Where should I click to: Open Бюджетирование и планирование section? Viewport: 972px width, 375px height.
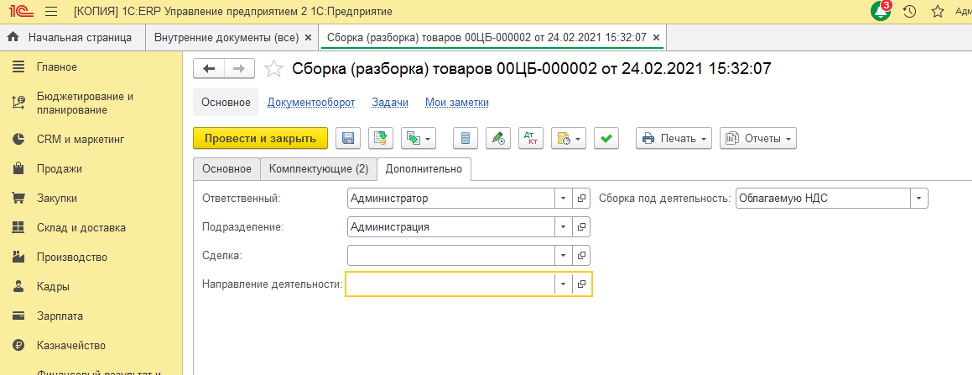point(85,104)
